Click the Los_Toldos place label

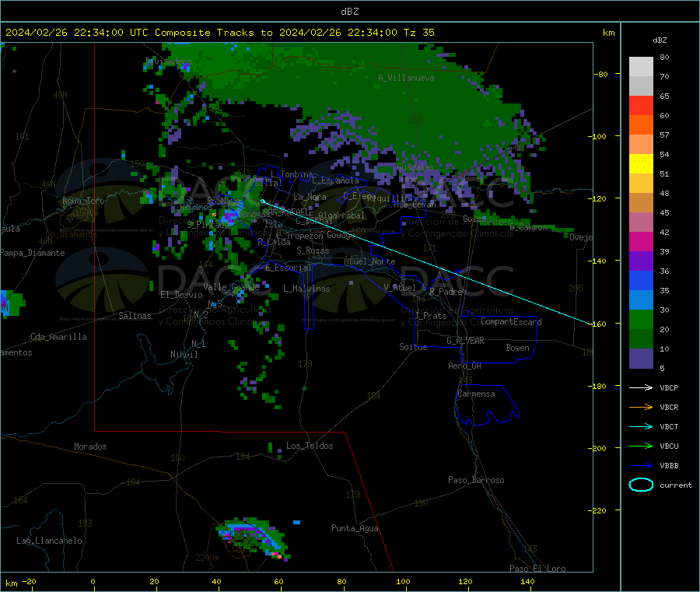[310, 446]
